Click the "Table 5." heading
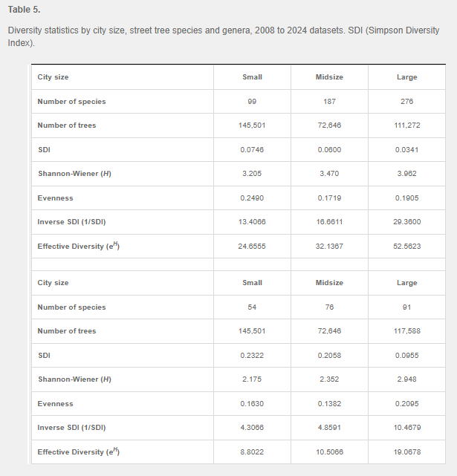Viewport: 457px width, 476px height. 25,10
